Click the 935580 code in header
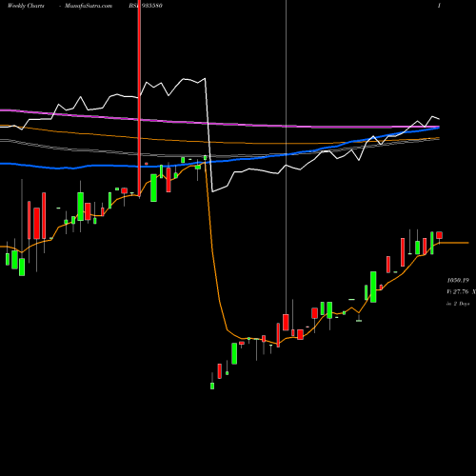 (151, 6)
